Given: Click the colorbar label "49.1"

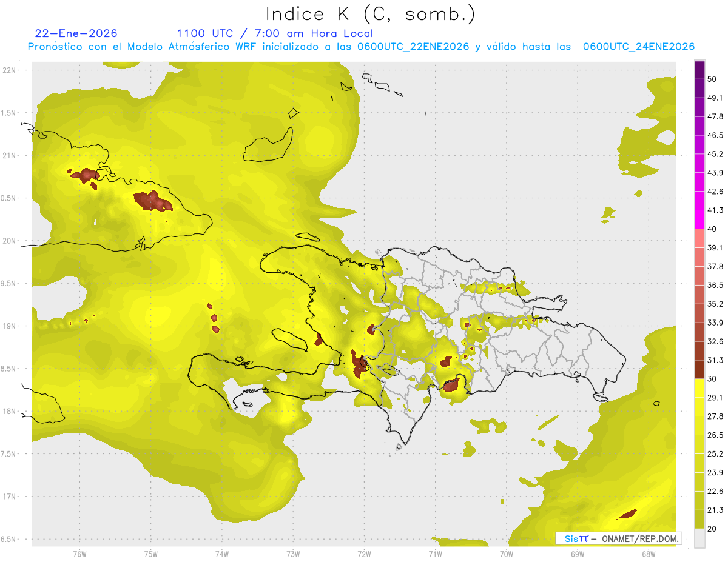Looking at the screenshot, I should click(715, 98).
